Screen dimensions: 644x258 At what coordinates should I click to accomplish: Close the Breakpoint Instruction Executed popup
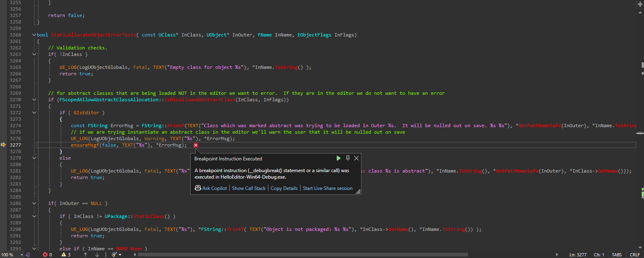(356, 158)
